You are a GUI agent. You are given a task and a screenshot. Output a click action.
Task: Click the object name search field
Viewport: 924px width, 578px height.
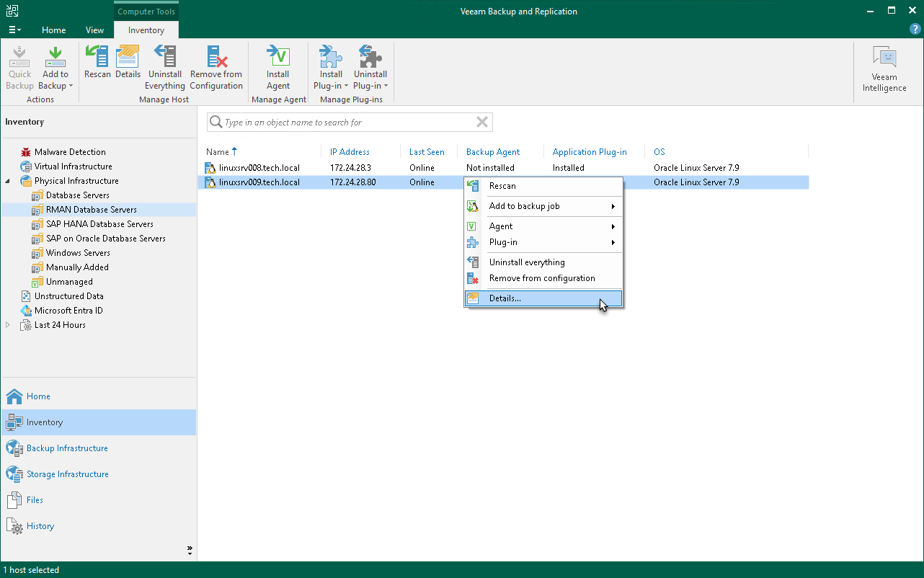[x=346, y=123]
